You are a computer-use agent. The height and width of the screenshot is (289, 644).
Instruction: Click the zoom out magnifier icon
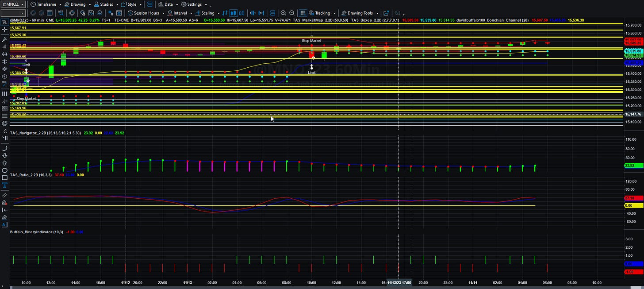[x=292, y=13]
